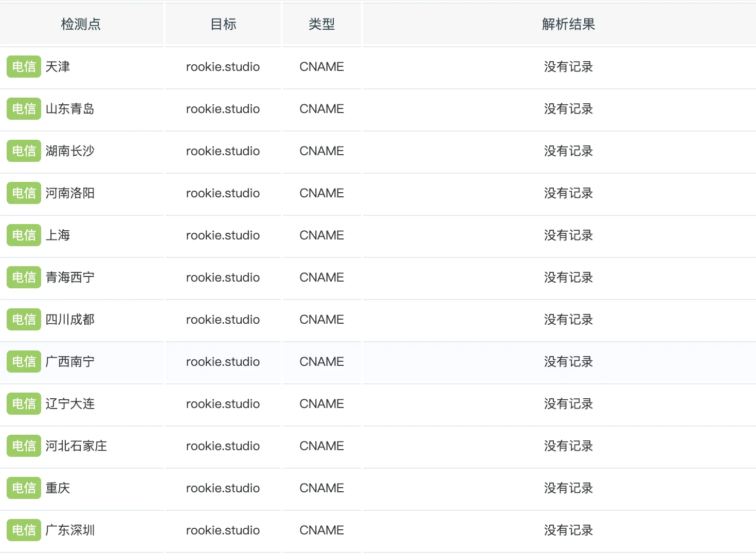Click the 电信 badge beside 天津
Viewport: 756px width, 556px height.
tap(24, 67)
